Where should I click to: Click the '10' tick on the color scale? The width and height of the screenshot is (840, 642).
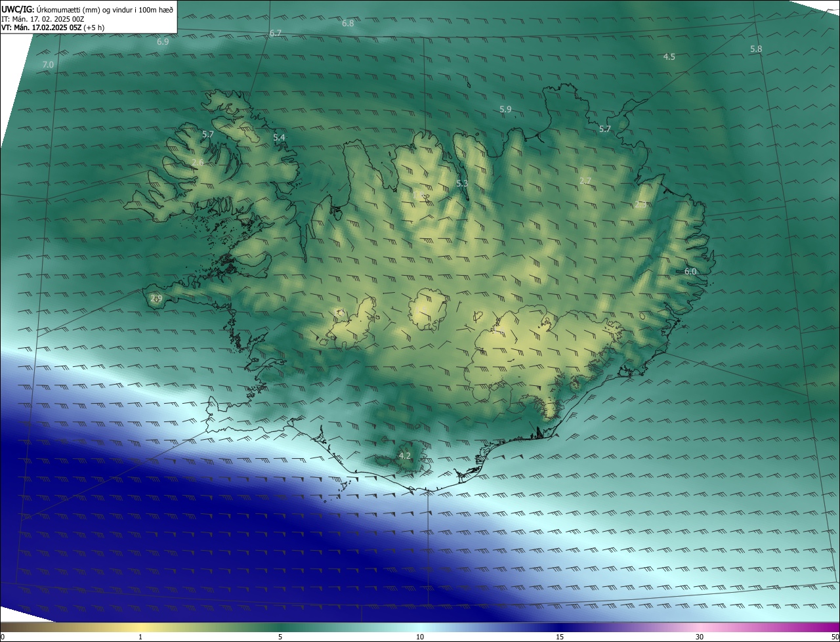click(420, 637)
